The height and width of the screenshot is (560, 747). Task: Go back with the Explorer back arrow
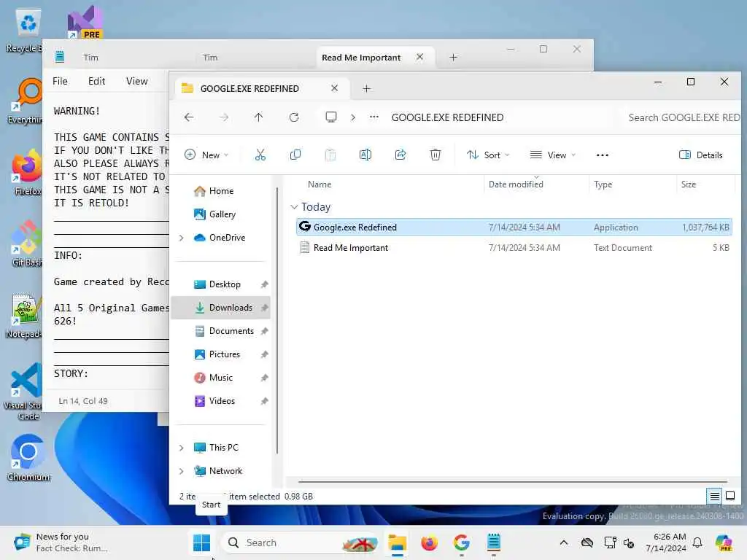click(189, 117)
